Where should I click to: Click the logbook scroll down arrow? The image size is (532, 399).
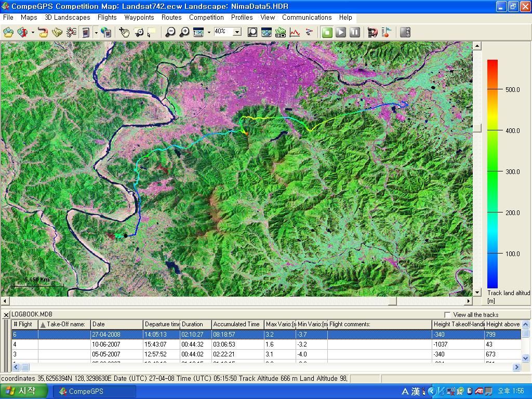525,358
